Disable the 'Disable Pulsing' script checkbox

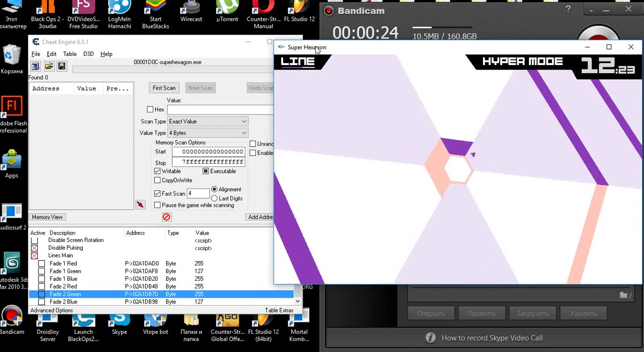pos(34,248)
